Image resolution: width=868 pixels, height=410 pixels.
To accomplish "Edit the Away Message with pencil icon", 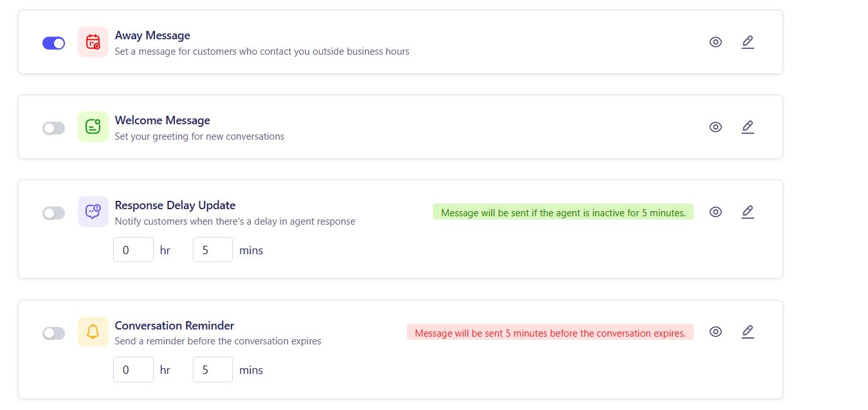I will (x=747, y=42).
